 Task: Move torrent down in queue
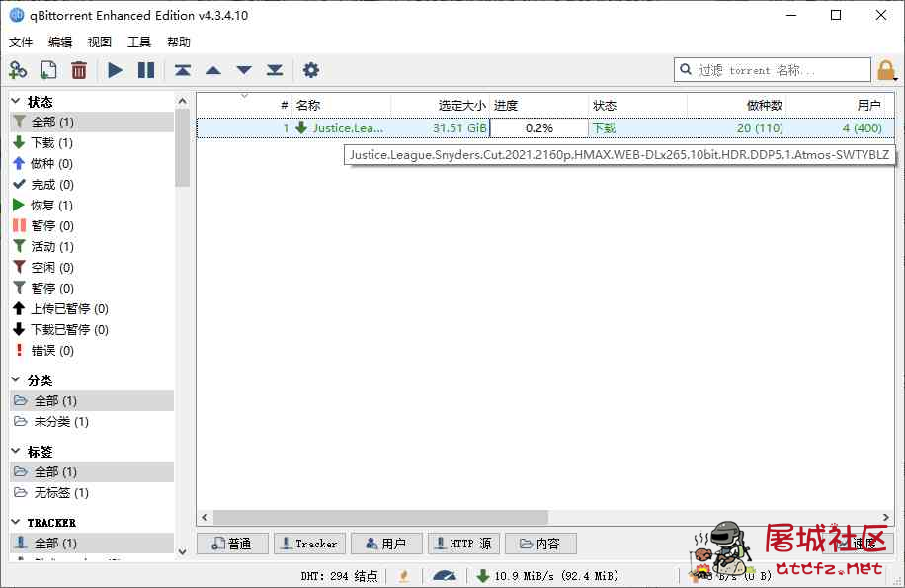[244, 70]
